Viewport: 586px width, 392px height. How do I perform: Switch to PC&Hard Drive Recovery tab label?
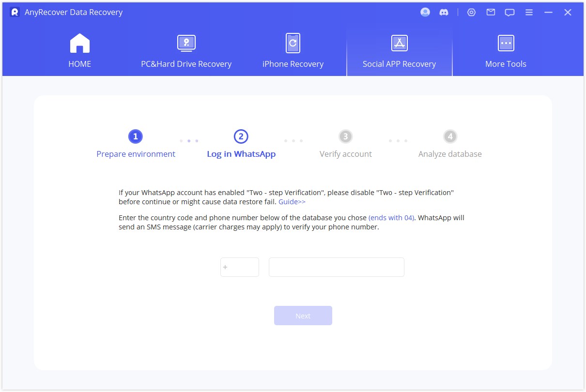point(186,64)
